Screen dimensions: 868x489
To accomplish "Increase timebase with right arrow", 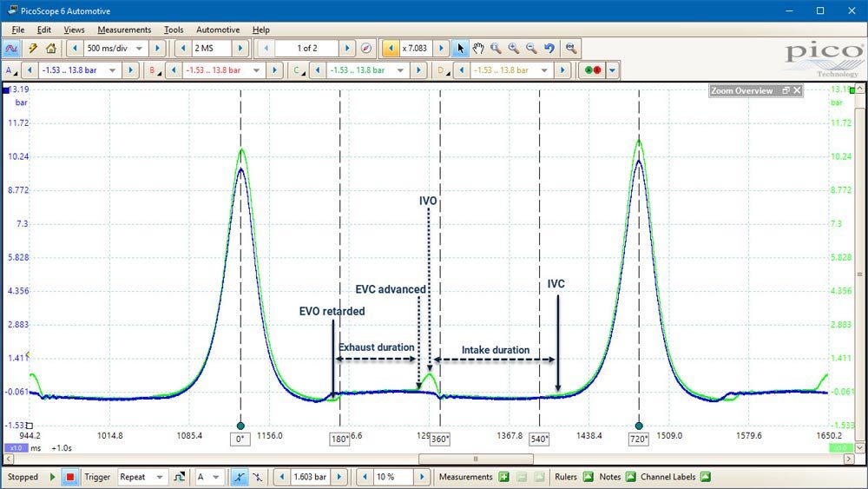I will point(157,49).
